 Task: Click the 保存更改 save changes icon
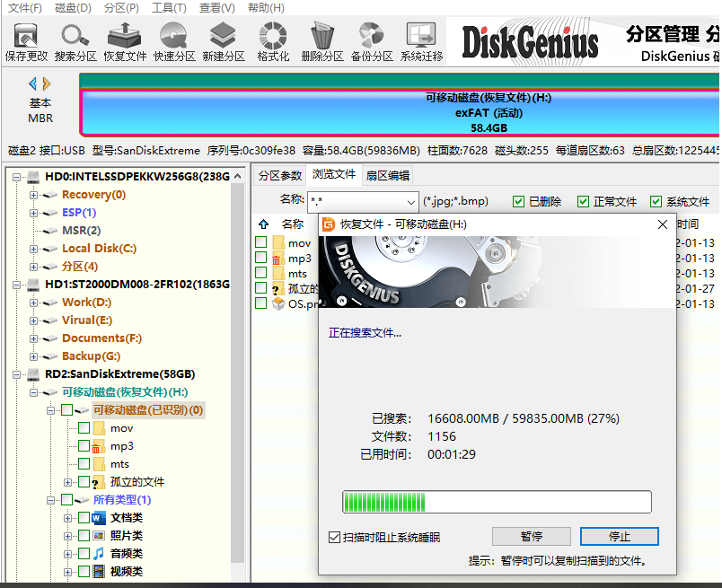click(26, 42)
